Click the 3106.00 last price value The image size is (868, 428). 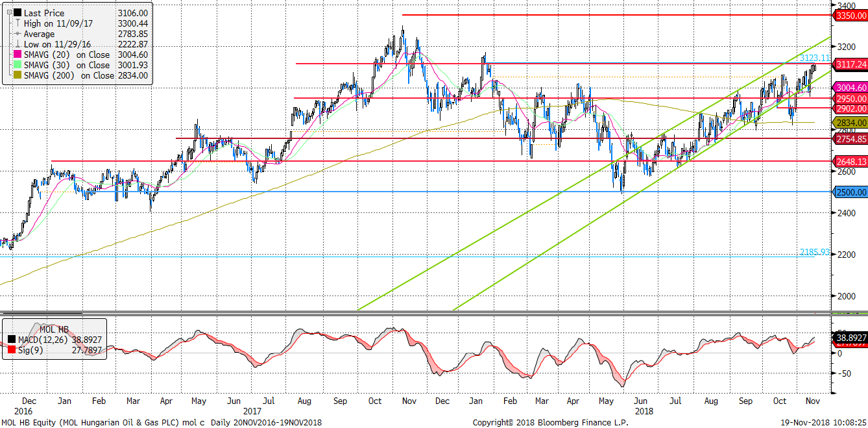(134, 13)
